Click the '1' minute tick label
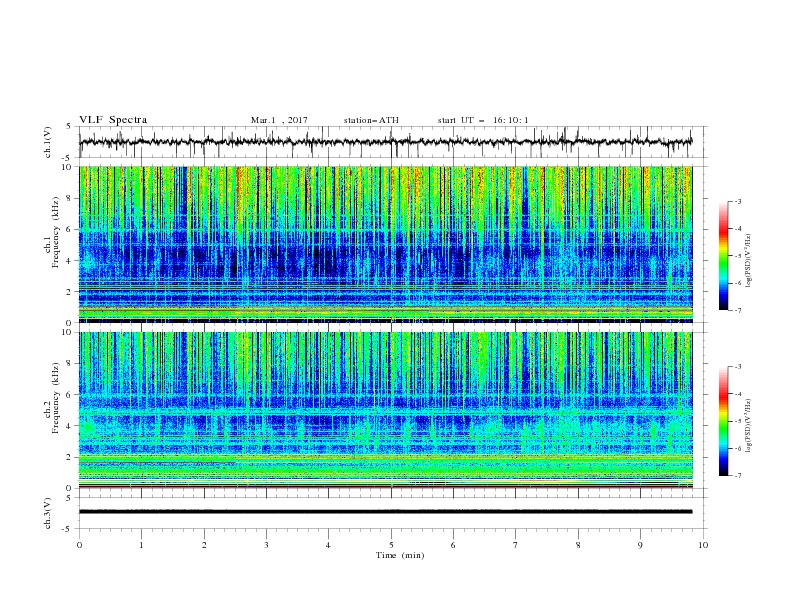This screenshot has width=792, height=612. tap(141, 545)
